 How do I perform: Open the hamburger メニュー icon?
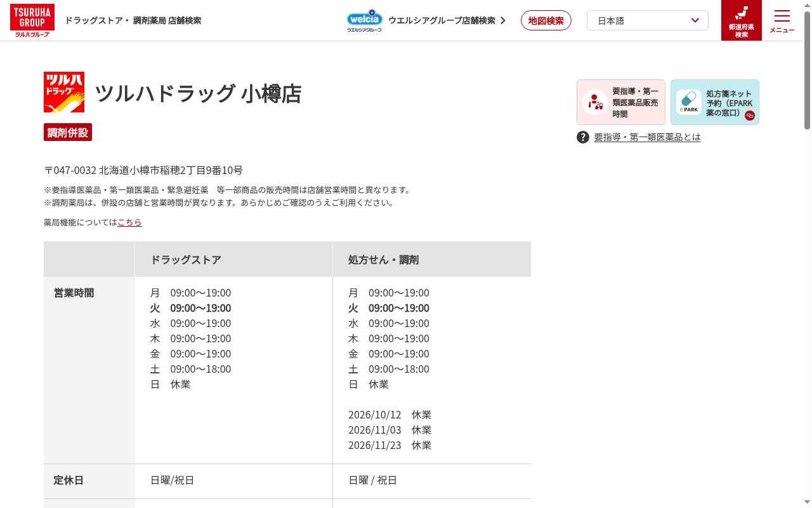[x=782, y=20]
